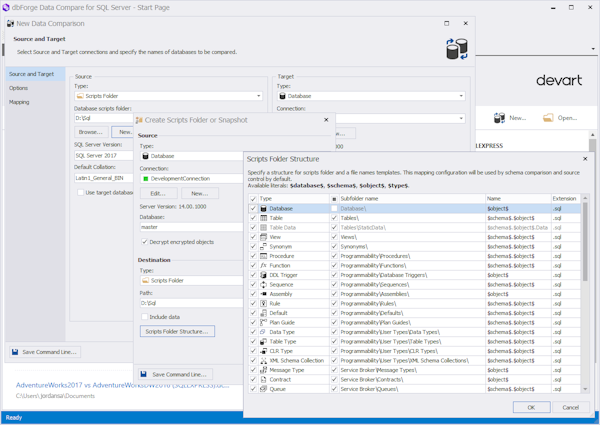The width and height of the screenshot is (600, 425).
Task: Check the Include data option
Action: [144, 317]
